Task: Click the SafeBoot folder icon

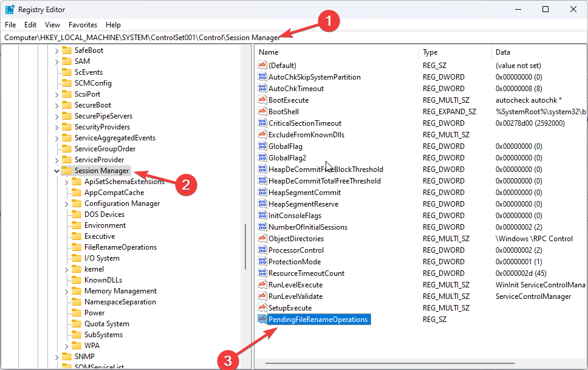Action: click(x=67, y=50)
